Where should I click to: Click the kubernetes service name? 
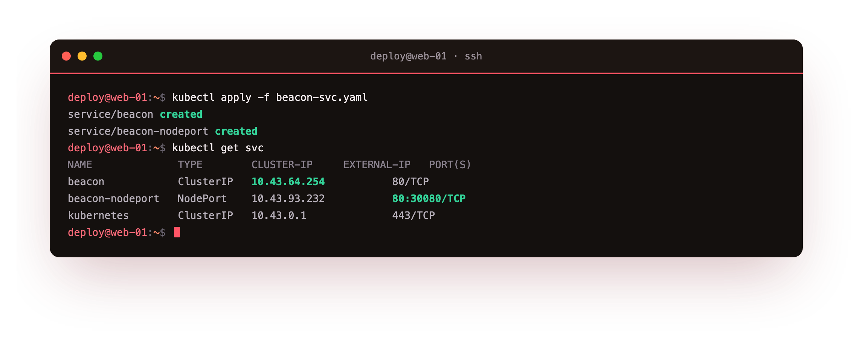coord(98,216)
